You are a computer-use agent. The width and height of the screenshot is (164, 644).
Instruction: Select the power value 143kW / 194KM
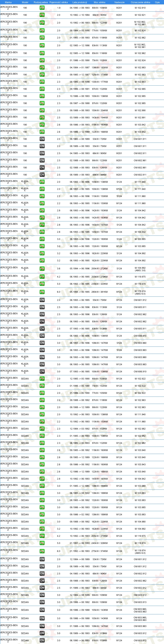pyautogui.click(x=100, y=118)
